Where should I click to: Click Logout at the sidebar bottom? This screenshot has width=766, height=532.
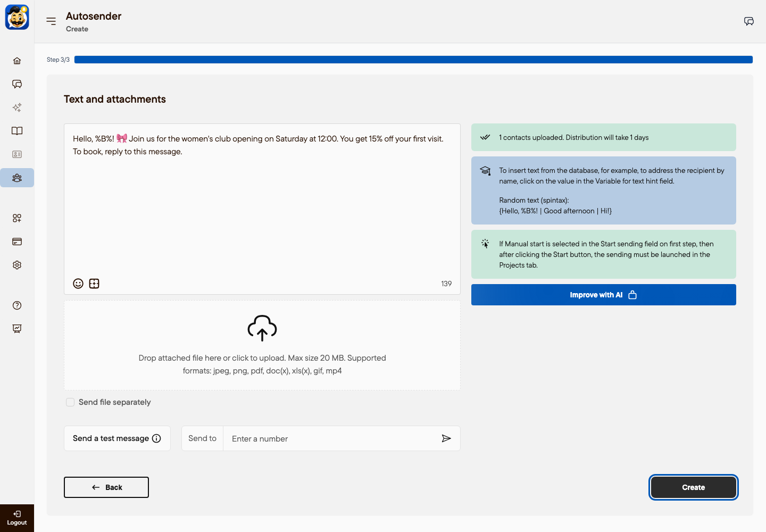[17, 518]
